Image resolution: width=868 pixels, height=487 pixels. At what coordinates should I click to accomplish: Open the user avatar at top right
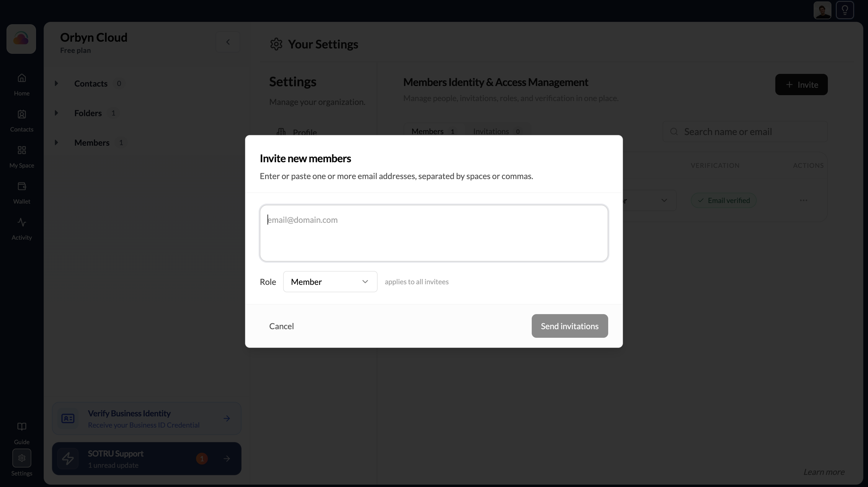tap(822, 10)
